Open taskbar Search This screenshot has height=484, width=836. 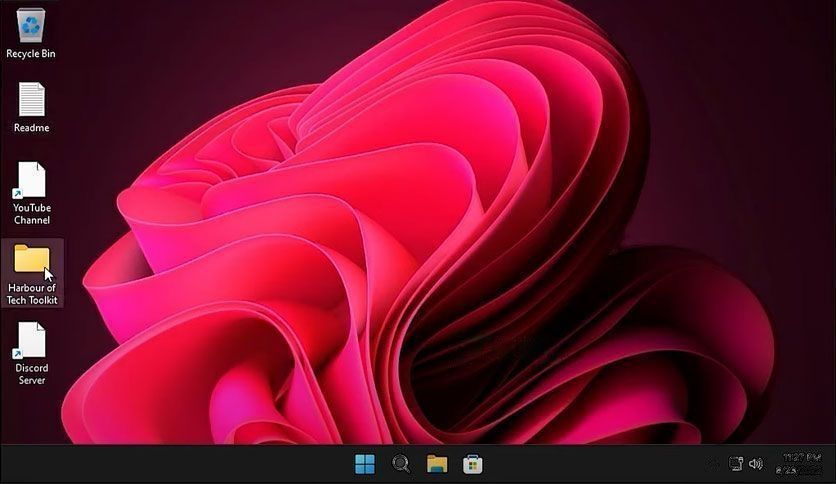(401, 464)
